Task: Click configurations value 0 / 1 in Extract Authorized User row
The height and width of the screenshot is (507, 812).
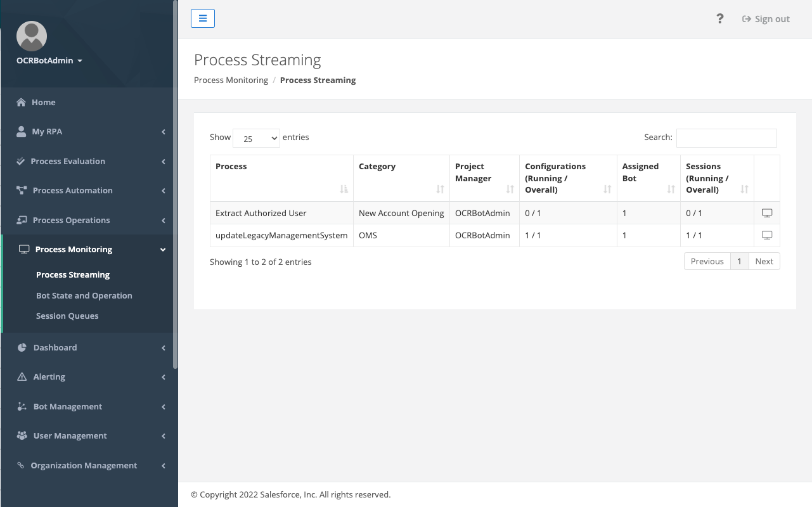Action: coord(533,213)
